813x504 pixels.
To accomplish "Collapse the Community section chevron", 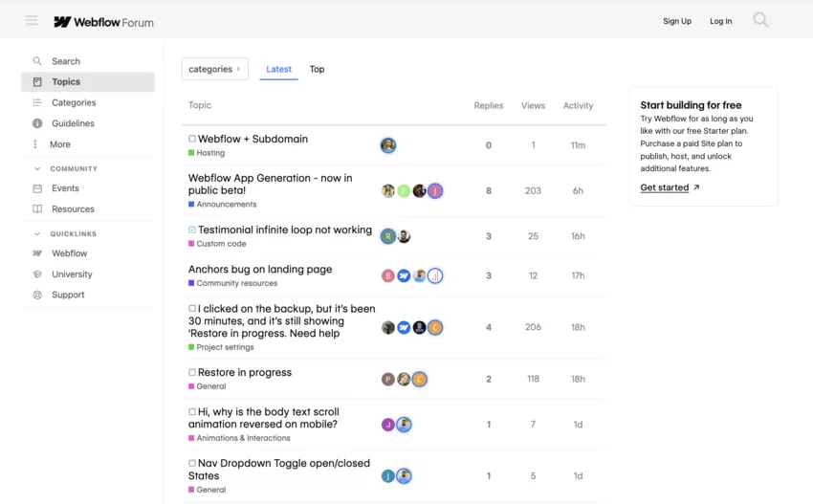I will pos(36,169).
